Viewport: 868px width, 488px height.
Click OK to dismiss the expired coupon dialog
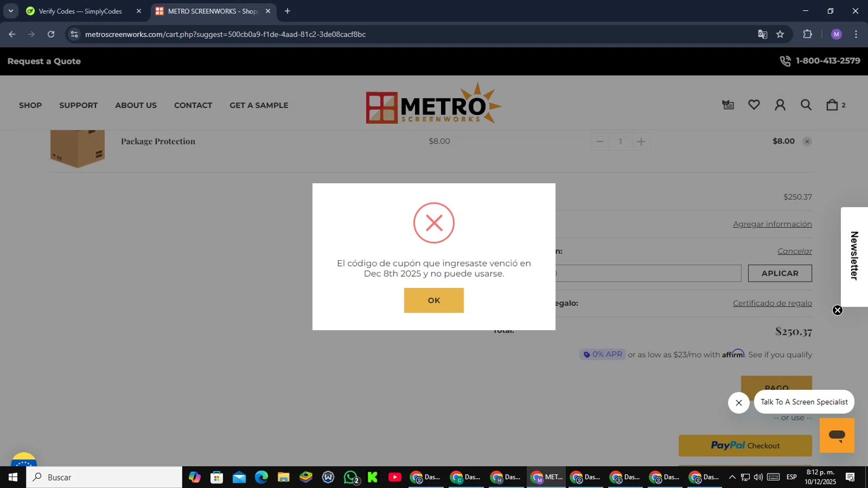point(433,300)
